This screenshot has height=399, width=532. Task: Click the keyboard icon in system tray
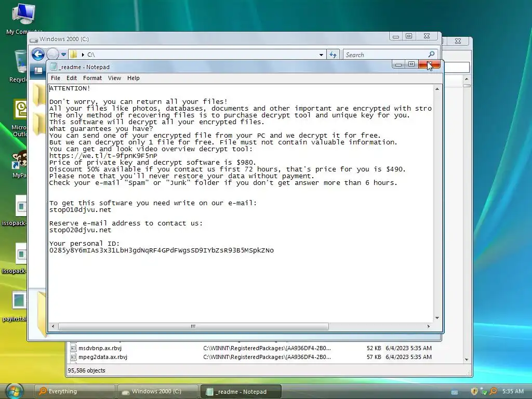455,392
